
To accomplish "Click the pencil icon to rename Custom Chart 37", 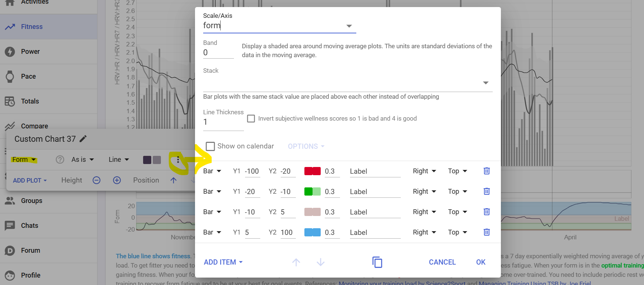I will tap(83, 139).
